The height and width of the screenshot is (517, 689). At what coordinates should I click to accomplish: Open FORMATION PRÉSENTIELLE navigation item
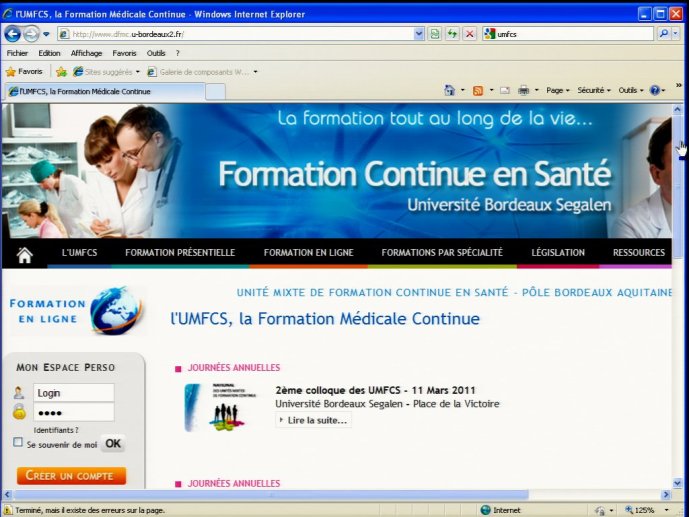[x=180, y=253]
